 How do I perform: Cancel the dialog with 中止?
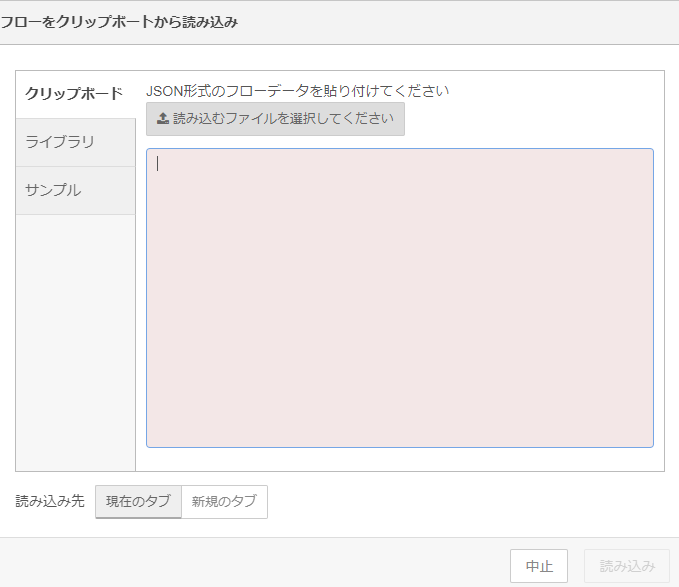click(x=539, y=566)
